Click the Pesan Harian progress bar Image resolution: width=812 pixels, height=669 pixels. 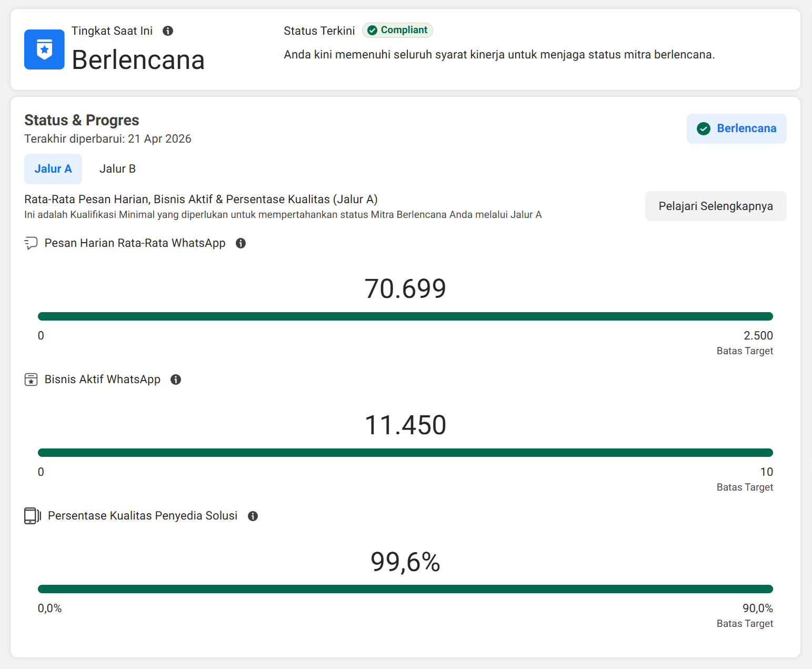click(405, 316)
